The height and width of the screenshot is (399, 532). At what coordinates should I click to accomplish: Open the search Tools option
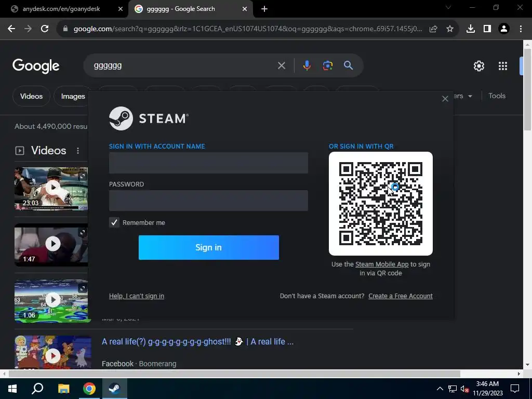pyautogui.click(x=497, y=96)
